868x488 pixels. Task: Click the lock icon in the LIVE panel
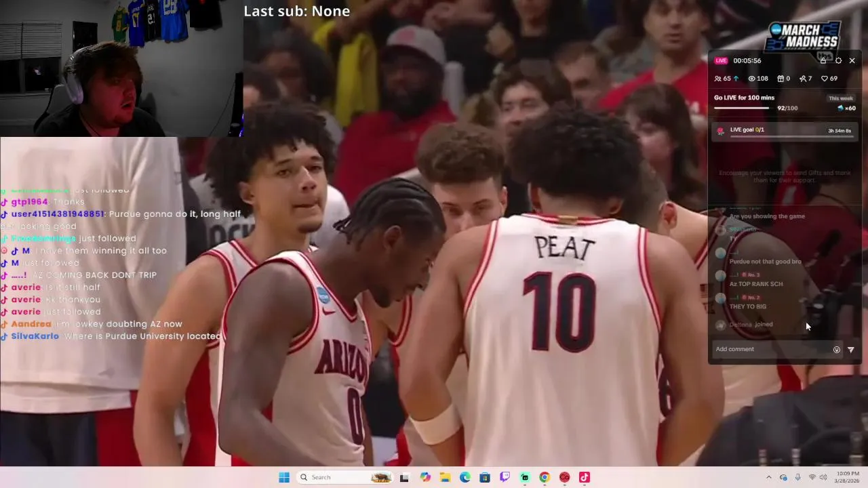[x=823, y=60]
